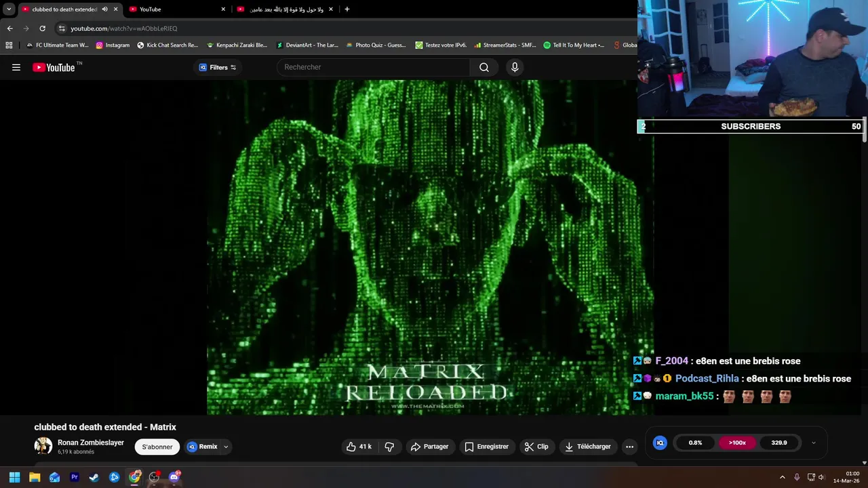Open Steam from taskbar
Viewport: 868px width, 488px height.
94,477
